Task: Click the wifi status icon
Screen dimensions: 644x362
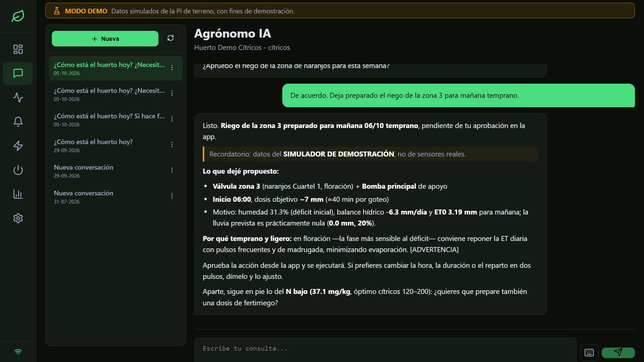Action: [18, 352]
